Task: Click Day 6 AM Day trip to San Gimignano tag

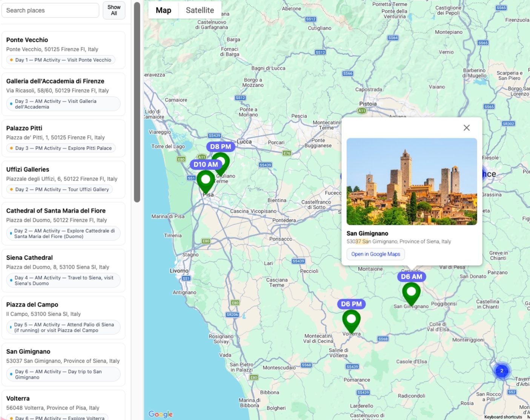Action: click(63, 374)
